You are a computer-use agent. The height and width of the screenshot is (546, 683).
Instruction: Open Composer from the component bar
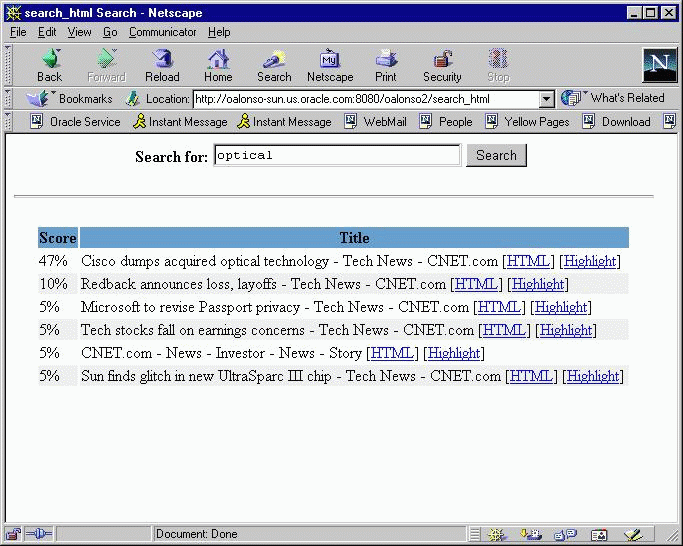coord(632,534)
